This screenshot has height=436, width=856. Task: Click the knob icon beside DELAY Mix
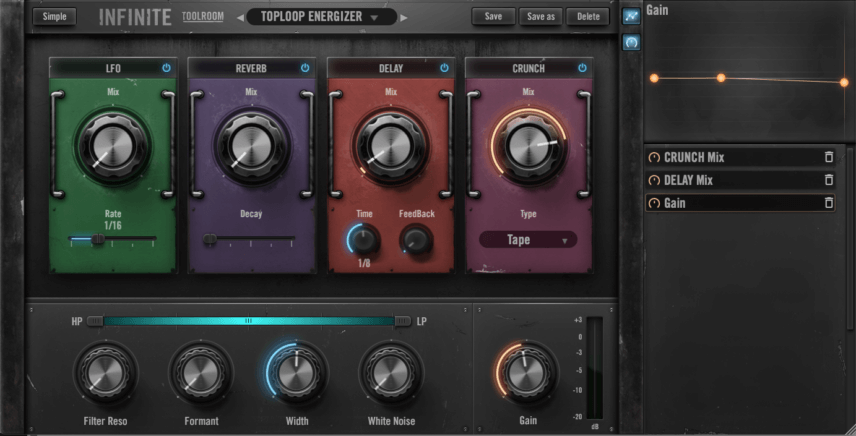click(653, 181)
